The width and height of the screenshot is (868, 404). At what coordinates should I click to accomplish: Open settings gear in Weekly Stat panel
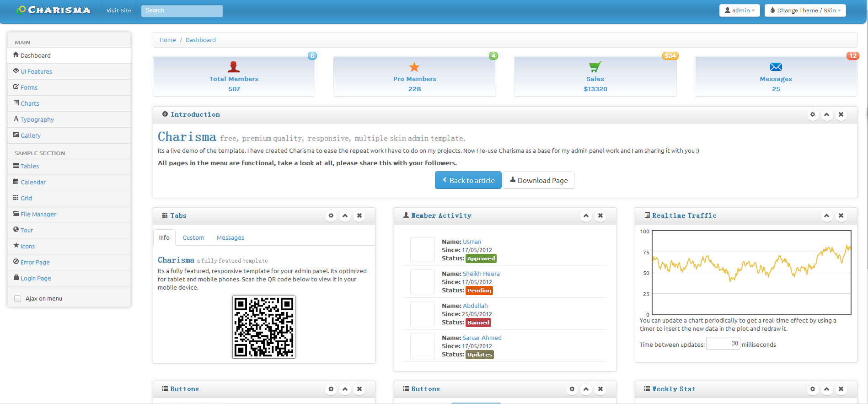point(813,389)
